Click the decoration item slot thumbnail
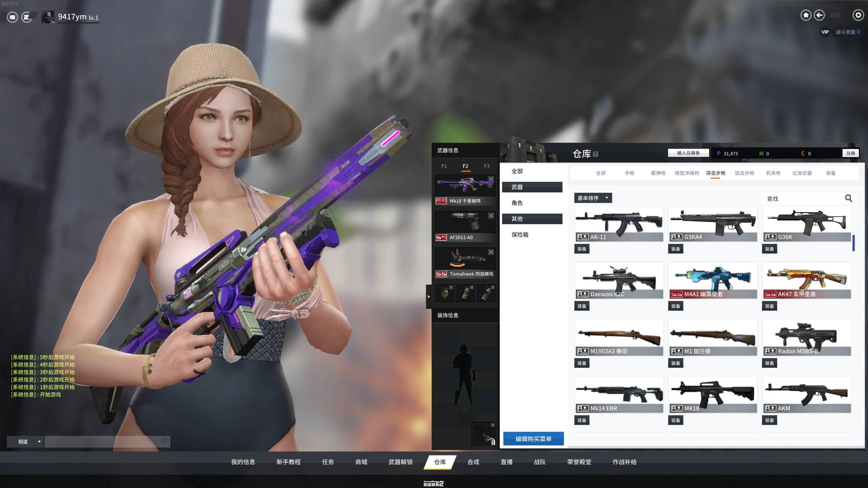 pos(484,434)
